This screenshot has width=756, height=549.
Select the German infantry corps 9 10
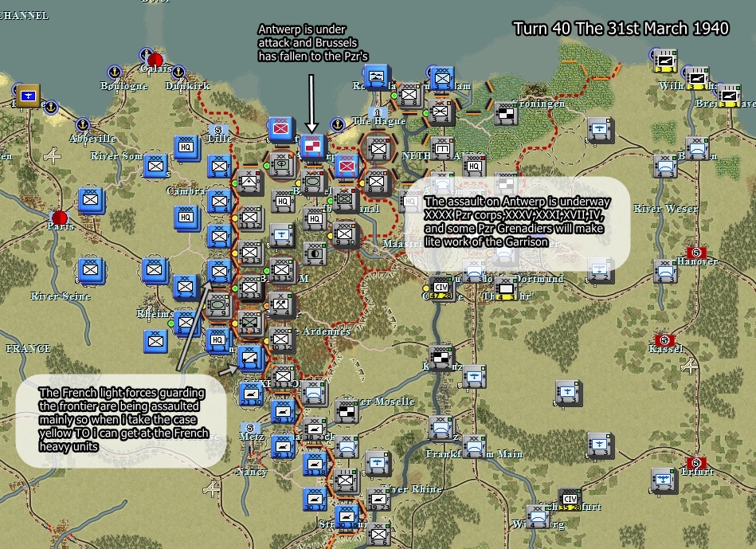click(345, 235)
